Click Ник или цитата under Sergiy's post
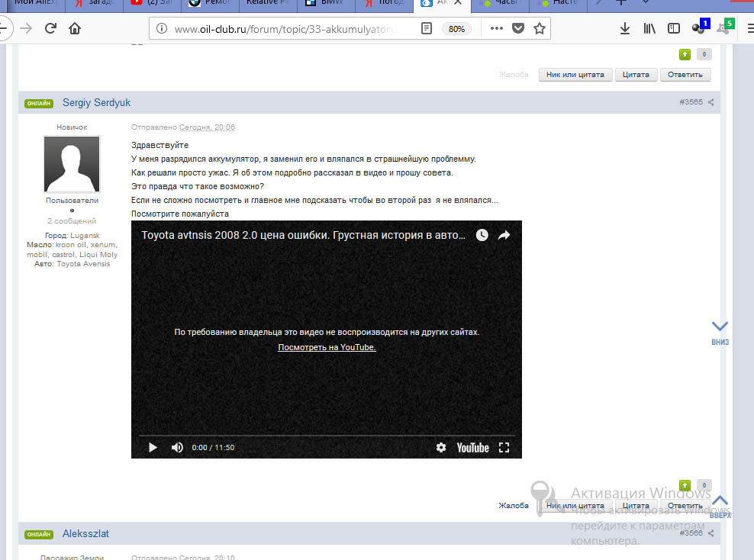This screenshot has height=560, width=754. pos(575,506)
